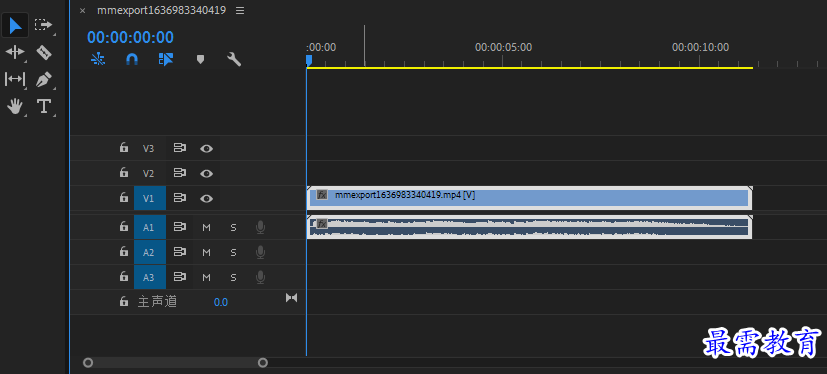Solo audio track A2
Screen dimensions: 827x374
pos(233,252)
